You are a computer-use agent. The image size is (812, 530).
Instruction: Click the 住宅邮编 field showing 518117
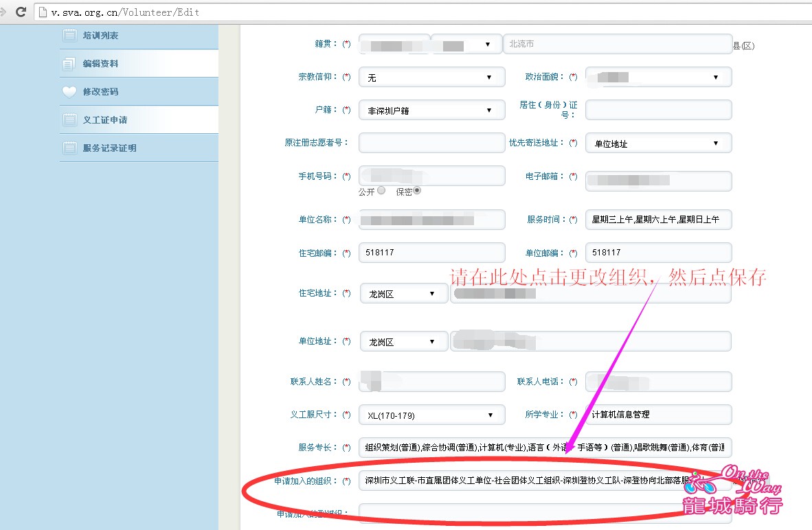[431, 253]
